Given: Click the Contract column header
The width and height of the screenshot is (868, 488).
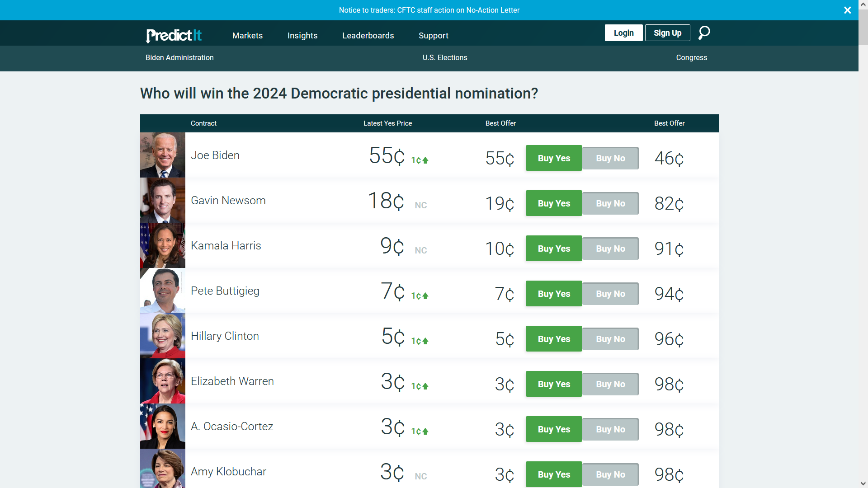Looking at the screenshot, I should [203, 123].
